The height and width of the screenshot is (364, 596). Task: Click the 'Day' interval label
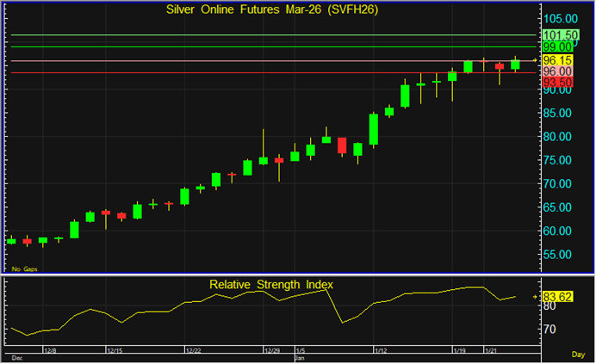point(578,355)
